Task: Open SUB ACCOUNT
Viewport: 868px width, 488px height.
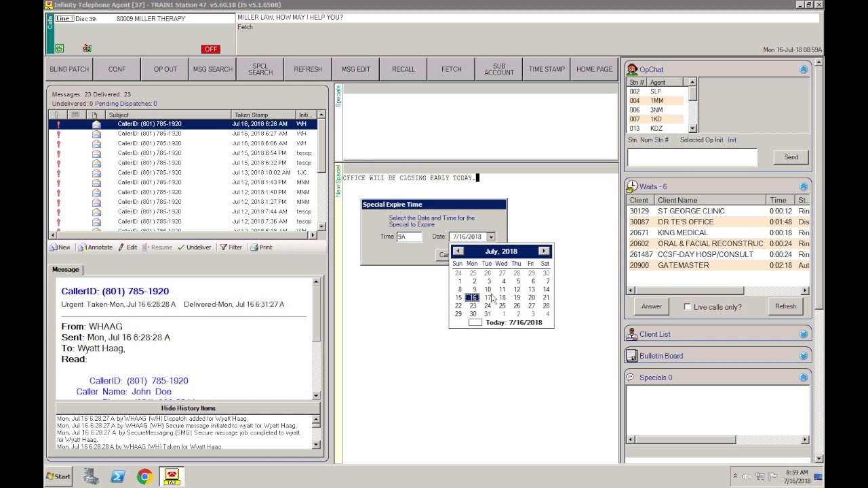Action: [499, 69]
